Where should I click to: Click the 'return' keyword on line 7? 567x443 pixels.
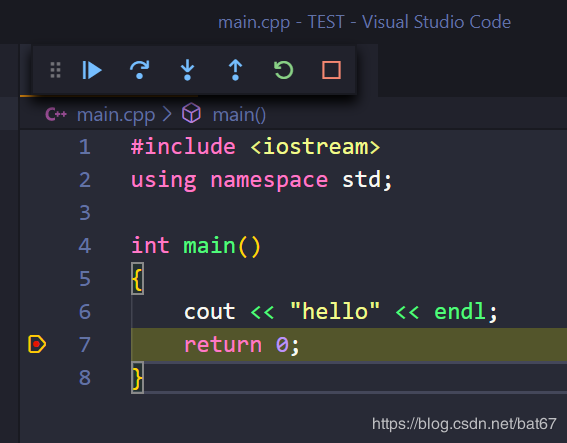(223, 345)
